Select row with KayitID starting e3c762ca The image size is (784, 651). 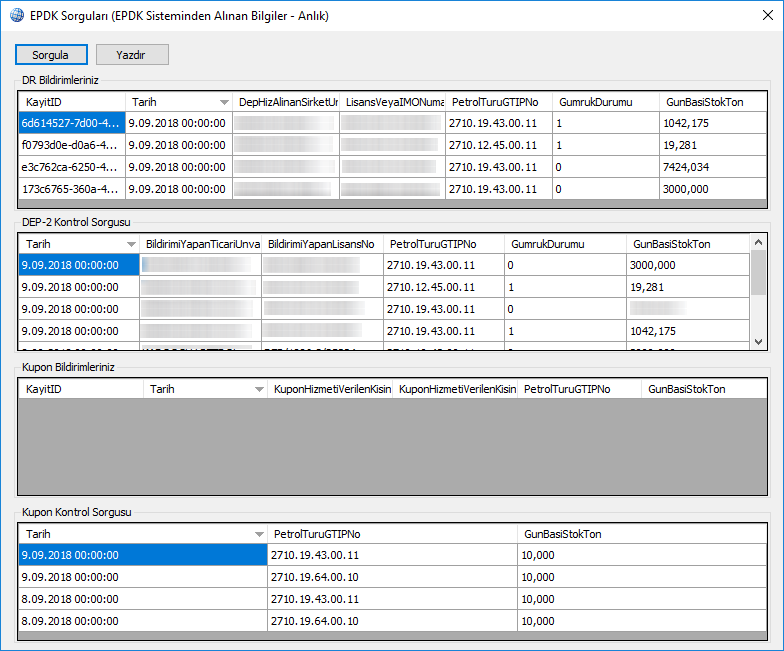point(71,167)
